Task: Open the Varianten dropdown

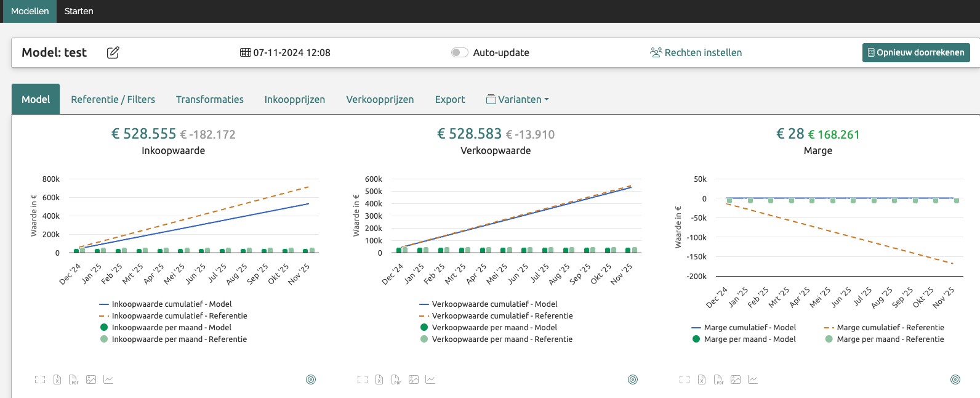Action: (x=518, y=99)
